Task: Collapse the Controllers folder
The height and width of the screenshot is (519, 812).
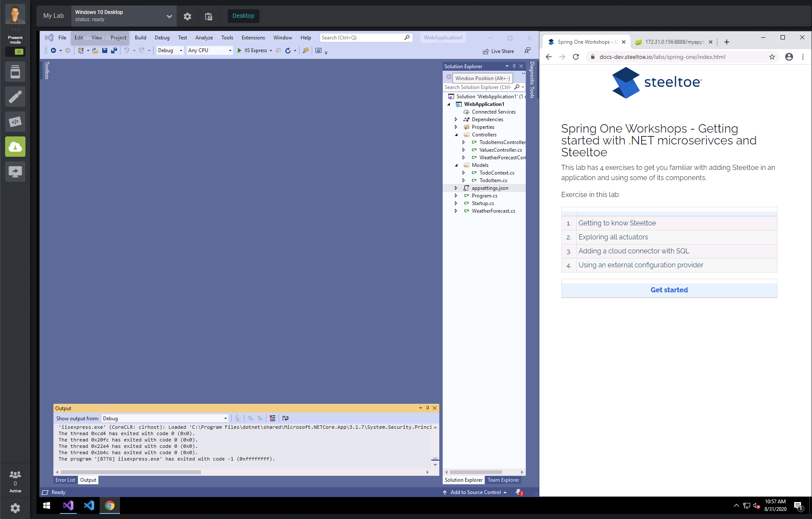Action: [x=456, y=134]
